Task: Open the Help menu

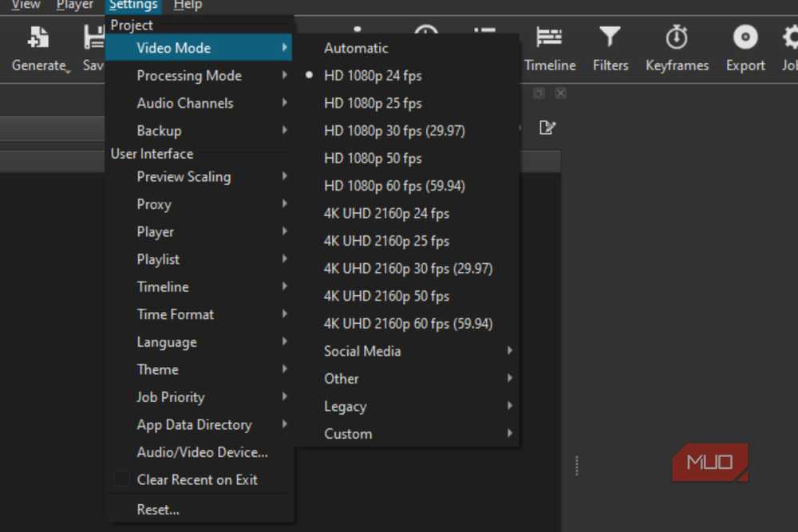Action: pos(188,5)
